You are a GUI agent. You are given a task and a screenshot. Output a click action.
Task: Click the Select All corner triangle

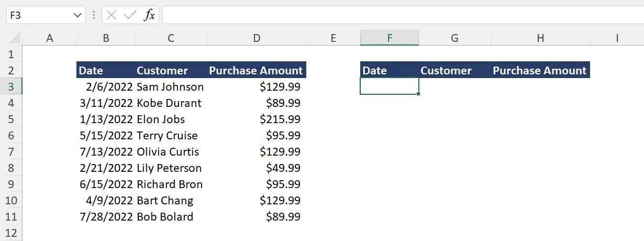[15, 38]
